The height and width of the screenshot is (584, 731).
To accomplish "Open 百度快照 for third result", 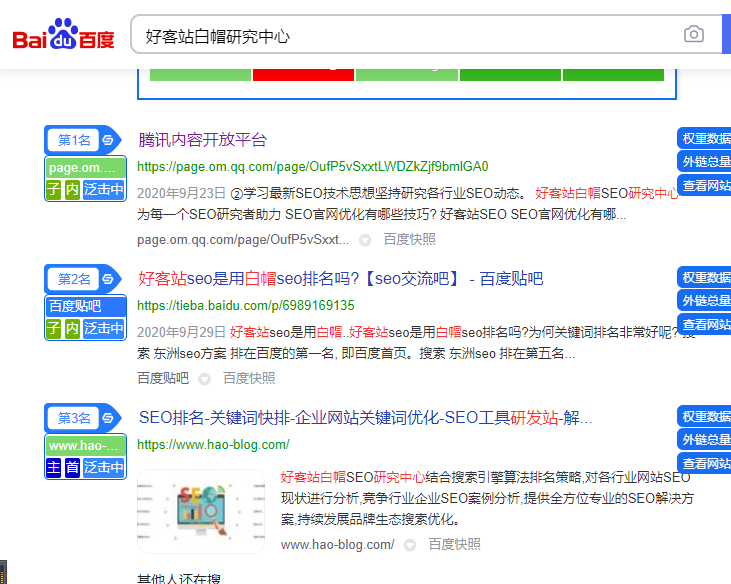I will 455,544.
